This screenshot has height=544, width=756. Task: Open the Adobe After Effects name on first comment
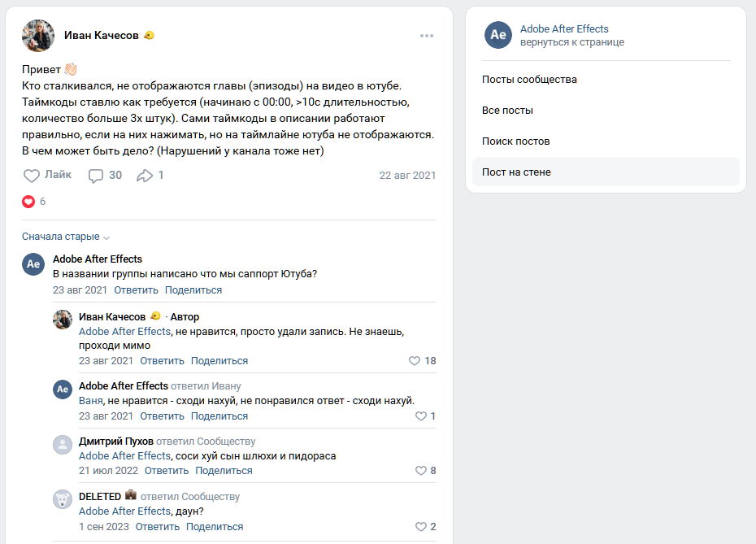[98, 259]
